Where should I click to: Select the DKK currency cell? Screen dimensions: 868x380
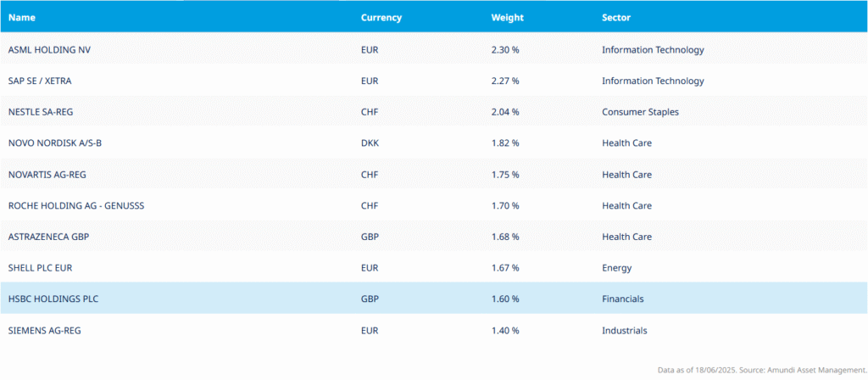click(x=370, y=142)
